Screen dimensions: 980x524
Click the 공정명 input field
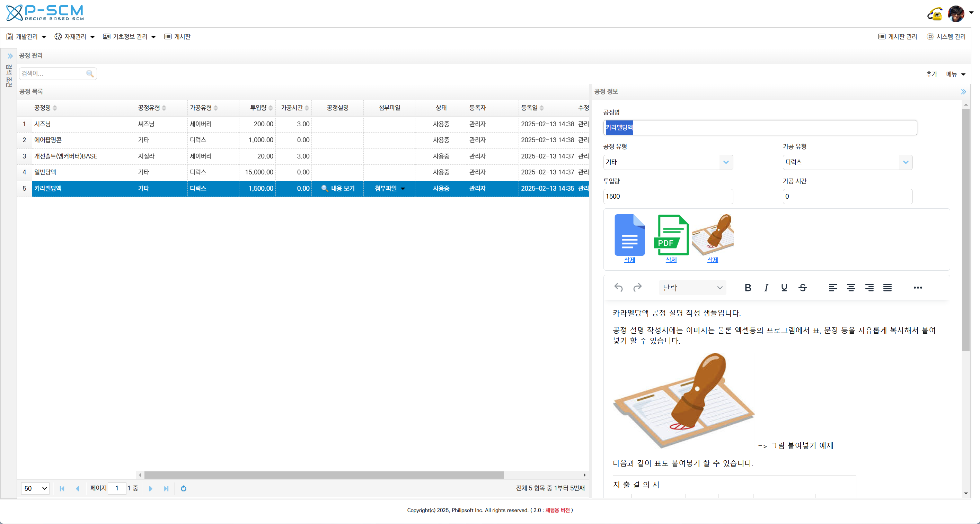760,128
